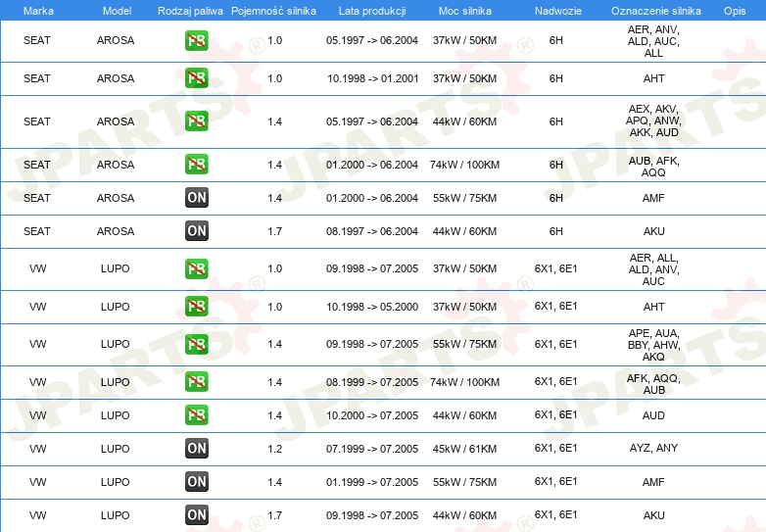Screen dimensions: 766x532
Task: Click the petrol icon in the SEAT AROSA AHT row
Action: (196, 78)
